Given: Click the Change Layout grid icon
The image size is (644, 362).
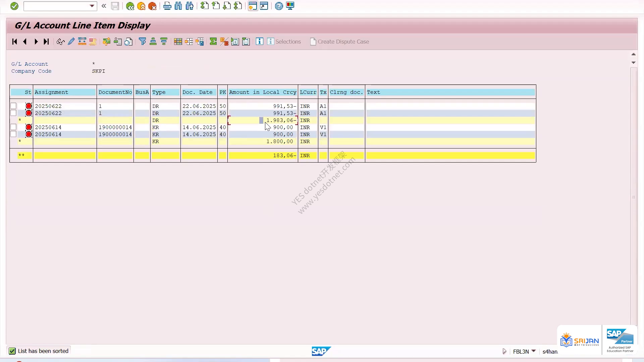Looking at the screenshot, I should [178, 42].
